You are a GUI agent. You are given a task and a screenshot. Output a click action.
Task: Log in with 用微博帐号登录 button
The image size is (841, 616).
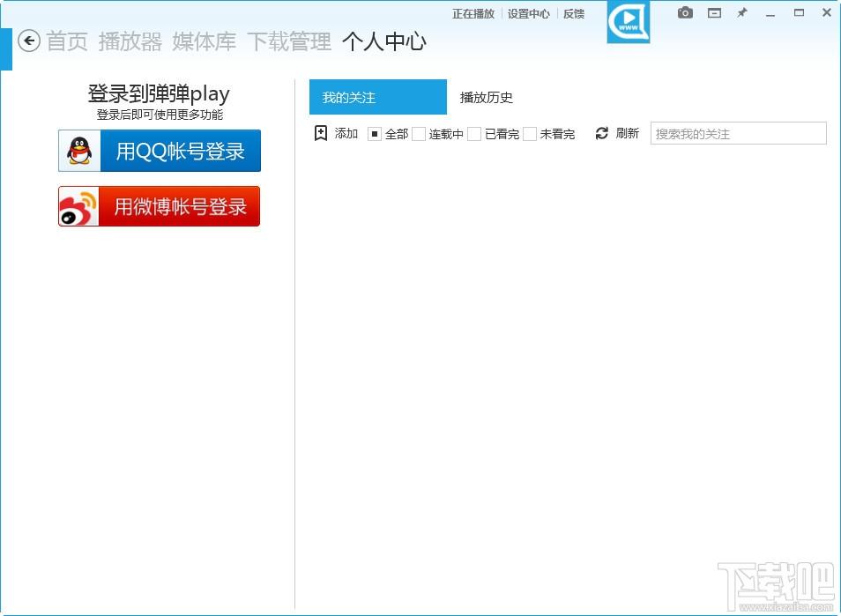pos(160,206)
